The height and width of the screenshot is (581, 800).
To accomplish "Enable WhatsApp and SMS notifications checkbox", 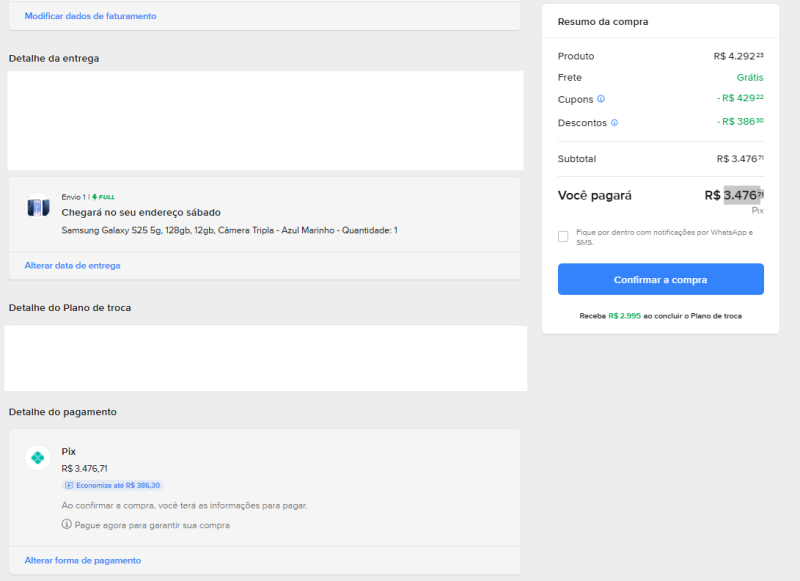I will click(563, 237).
